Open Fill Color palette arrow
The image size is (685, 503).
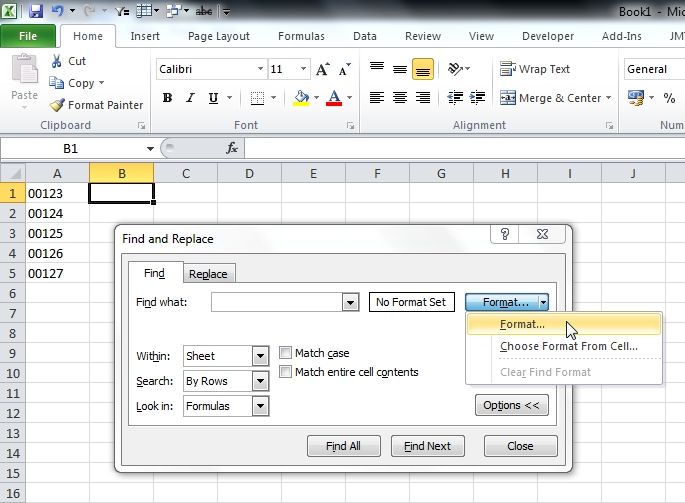tap(316, 98)
